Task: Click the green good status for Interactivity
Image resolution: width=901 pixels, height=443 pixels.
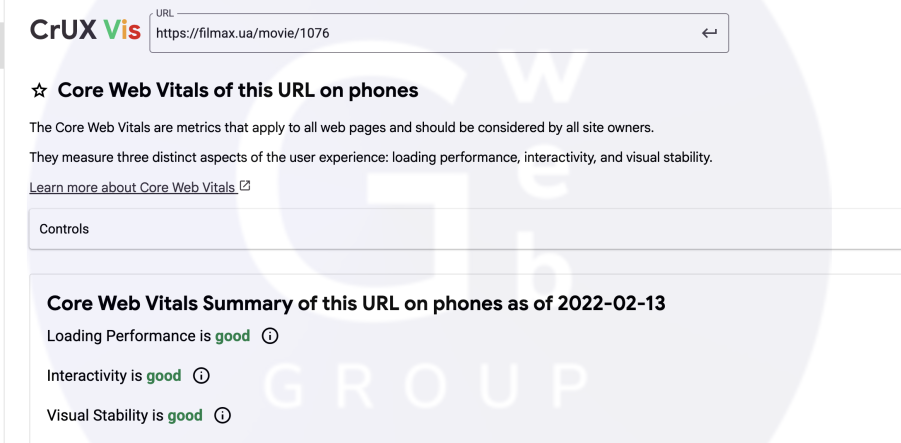Action: point(164,376)
